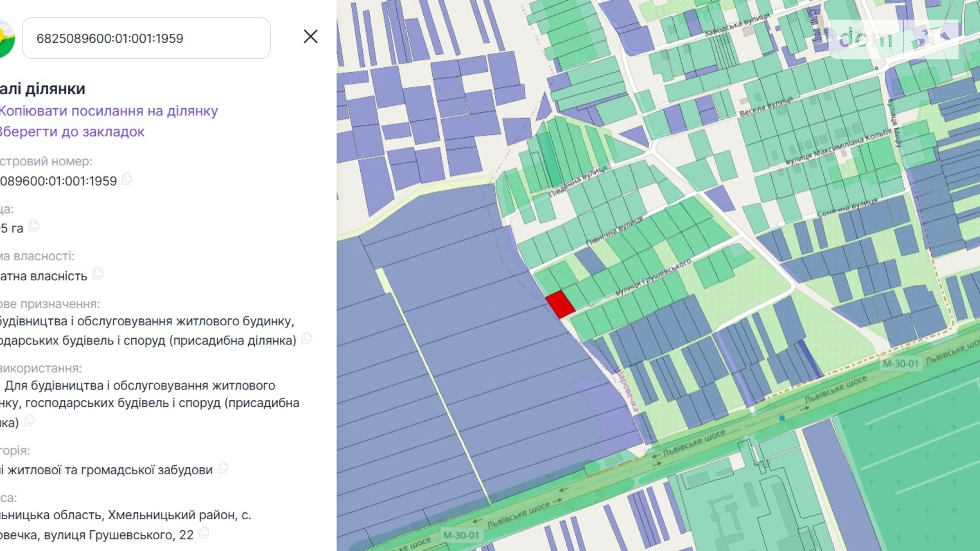Click 'Копіювати посилання на ділянку' link
980x551 pixels.
tap(108, 111)
